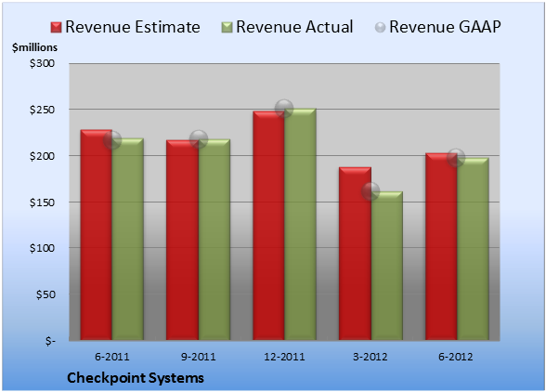This screenshot has width=546, height=392.
Task: Click the GAAP marker for 6-2011
Action: [112, 140]
